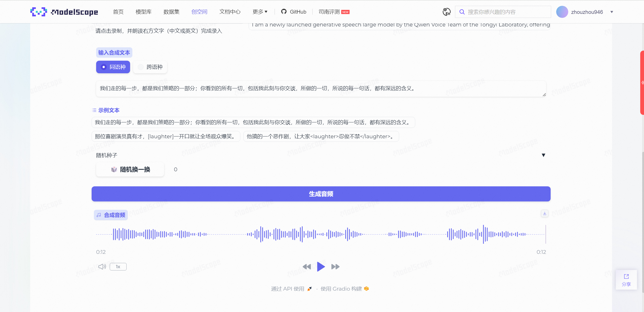
Task: Open the 分享 share panel
Action: click(626, 280)
